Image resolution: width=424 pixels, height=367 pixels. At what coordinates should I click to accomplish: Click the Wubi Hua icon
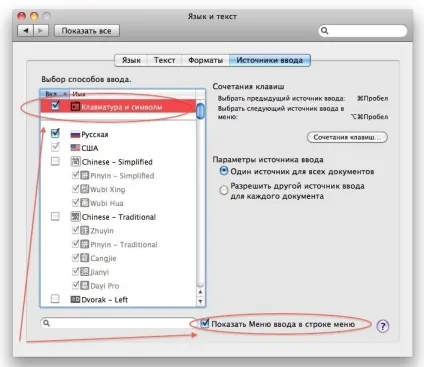[85, 203]
